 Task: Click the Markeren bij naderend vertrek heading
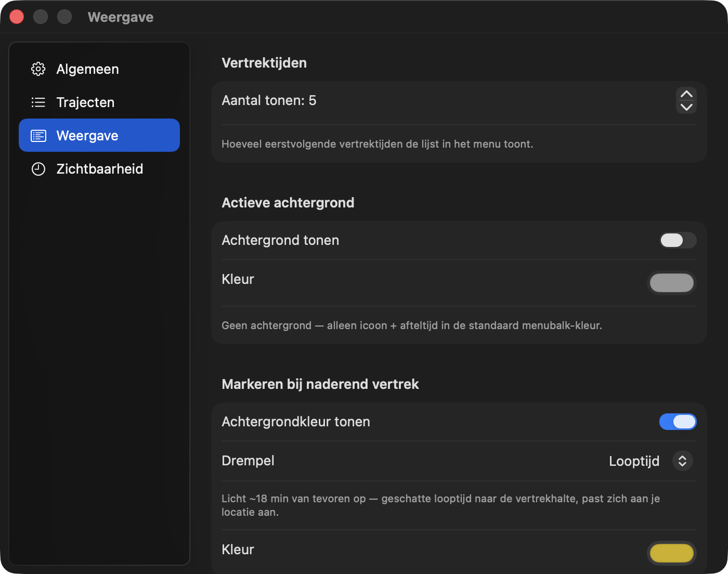coord(320,384)
